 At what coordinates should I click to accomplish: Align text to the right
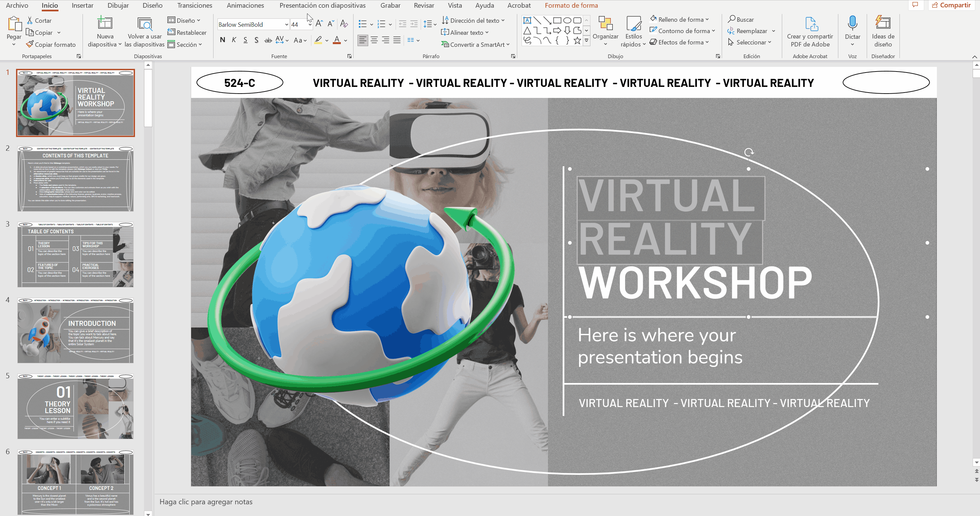[385, 40]
